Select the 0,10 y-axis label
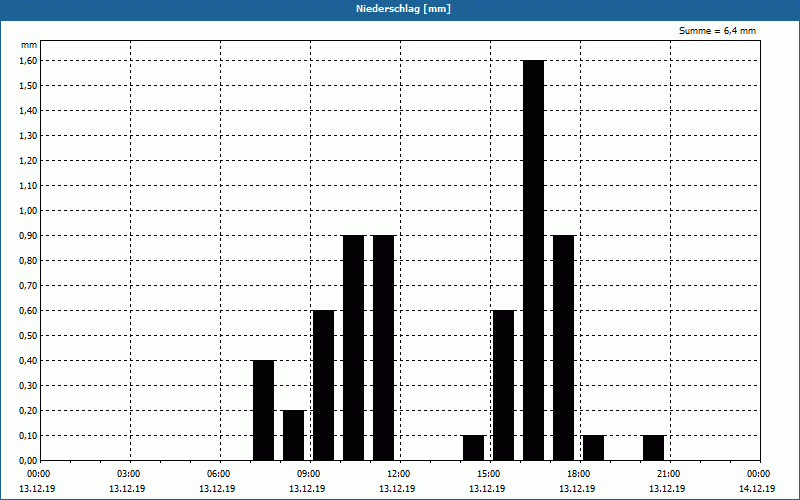Screen dimensions: 800x500 (28, 435)
